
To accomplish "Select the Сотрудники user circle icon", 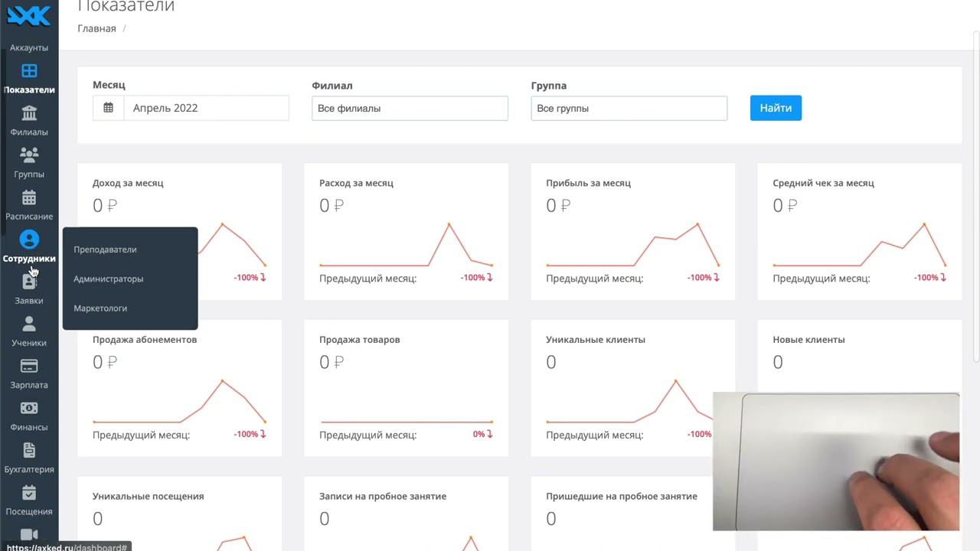I will pyautogui.click(x=29, y=240).
